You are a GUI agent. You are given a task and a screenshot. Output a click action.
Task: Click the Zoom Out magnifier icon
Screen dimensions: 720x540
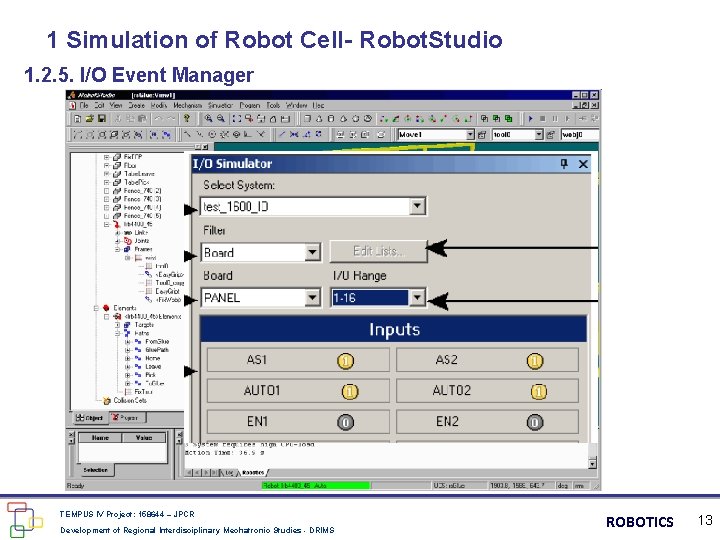tap(221, 118)
